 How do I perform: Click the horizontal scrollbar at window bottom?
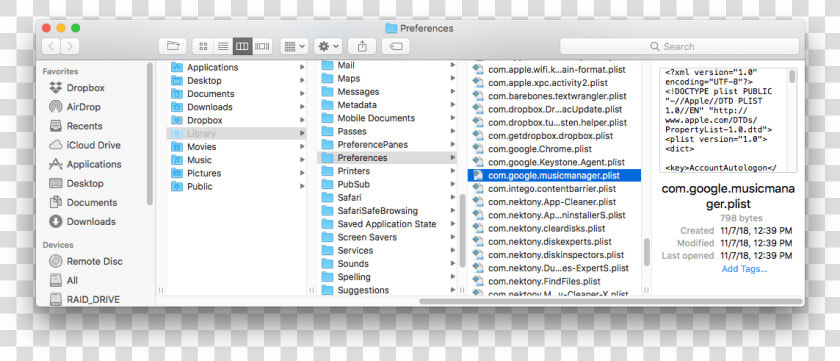(x=611, y=301)
